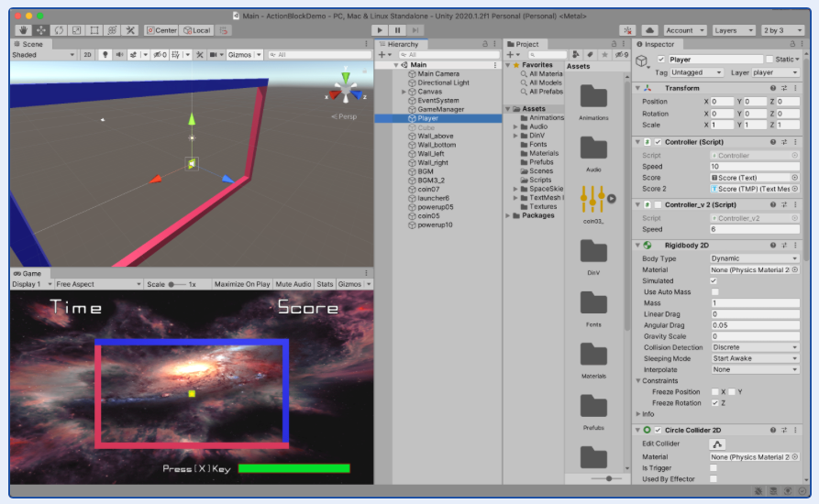Viewport: 819px width, 504px height.
Task: Enable the Is Trigger checkbox
Action: coord(714,468)
